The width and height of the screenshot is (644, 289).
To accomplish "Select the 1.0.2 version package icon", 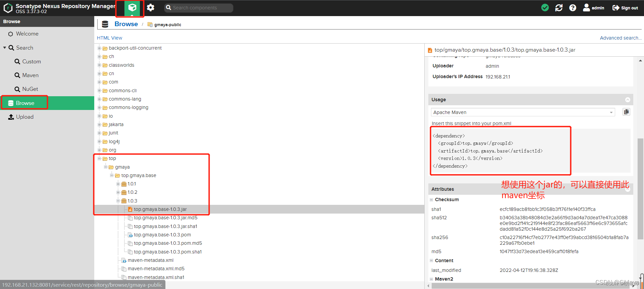I will coord(124,192).
